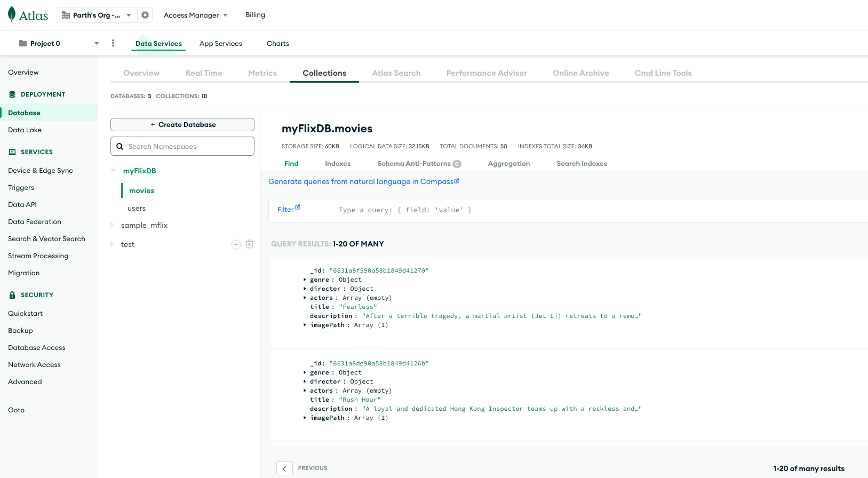Open Schema Anti-Patterns tab
Viewport: 868px width, 478px height.
click(x=419, y=164)
